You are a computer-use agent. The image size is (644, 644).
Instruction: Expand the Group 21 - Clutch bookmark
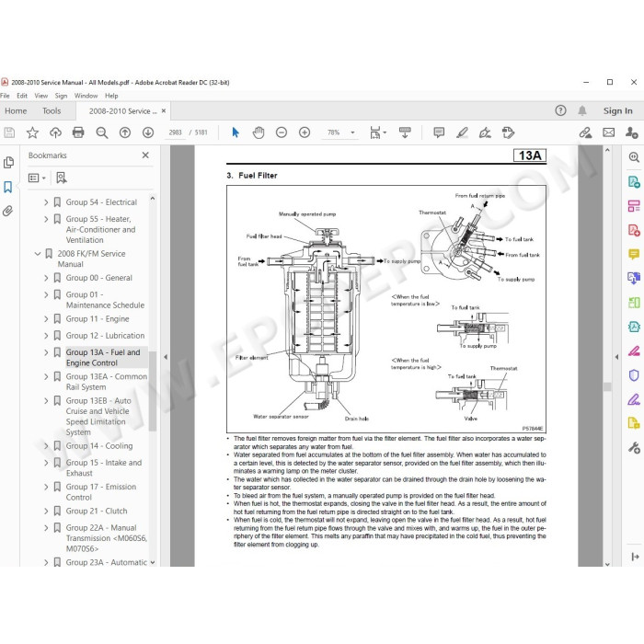tap(46, 511)
